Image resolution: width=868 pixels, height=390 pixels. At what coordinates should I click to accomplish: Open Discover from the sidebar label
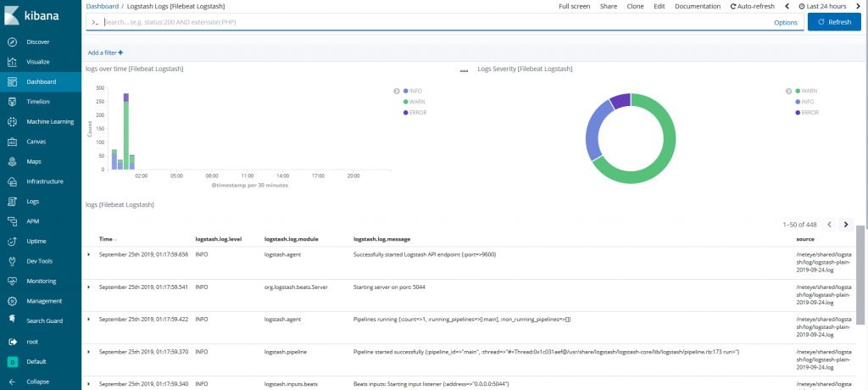pyautogui.click(x=38, y=42)
